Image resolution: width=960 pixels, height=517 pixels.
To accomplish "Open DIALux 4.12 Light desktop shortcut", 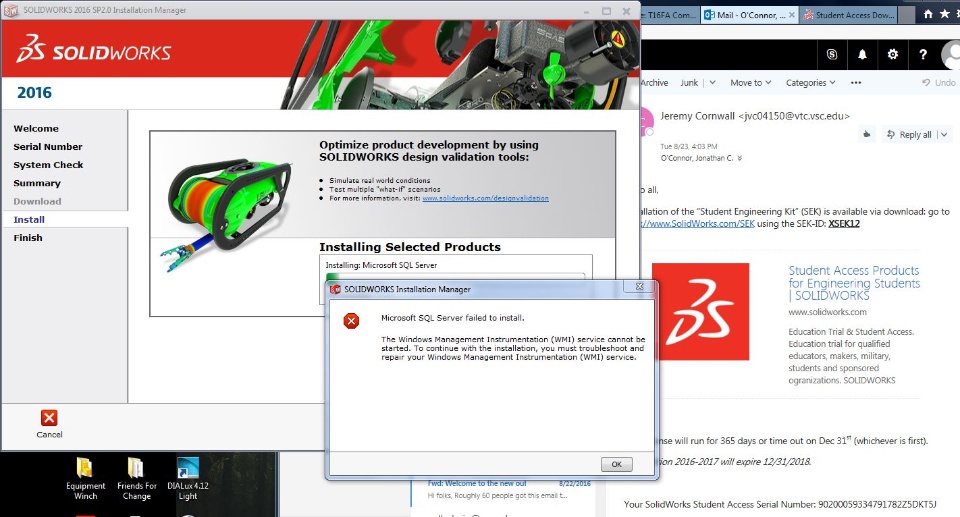I will [188, 478].
